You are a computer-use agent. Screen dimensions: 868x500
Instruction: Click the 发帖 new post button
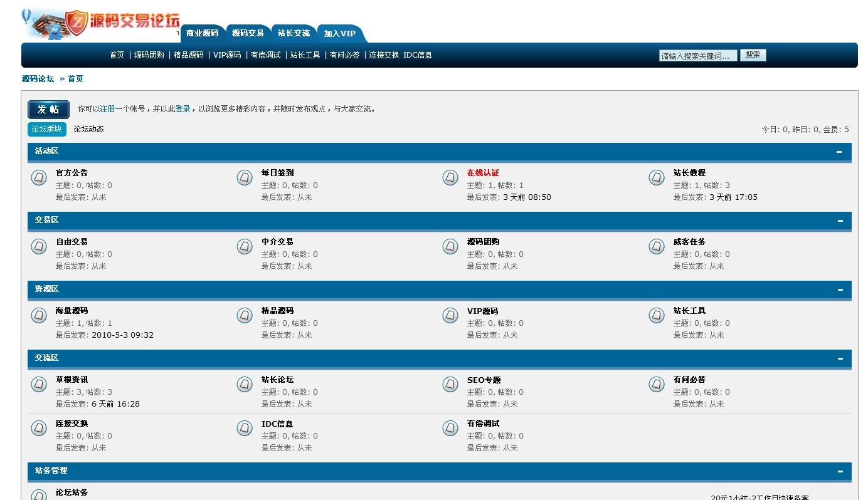point(48,109)
